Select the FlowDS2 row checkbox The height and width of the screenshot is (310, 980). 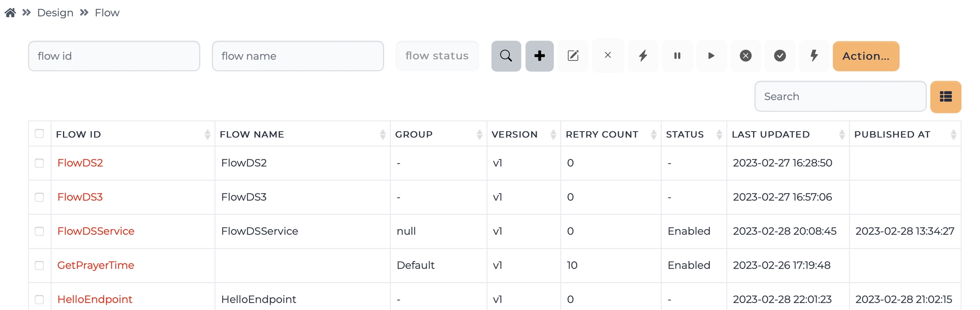coord(40,163)
